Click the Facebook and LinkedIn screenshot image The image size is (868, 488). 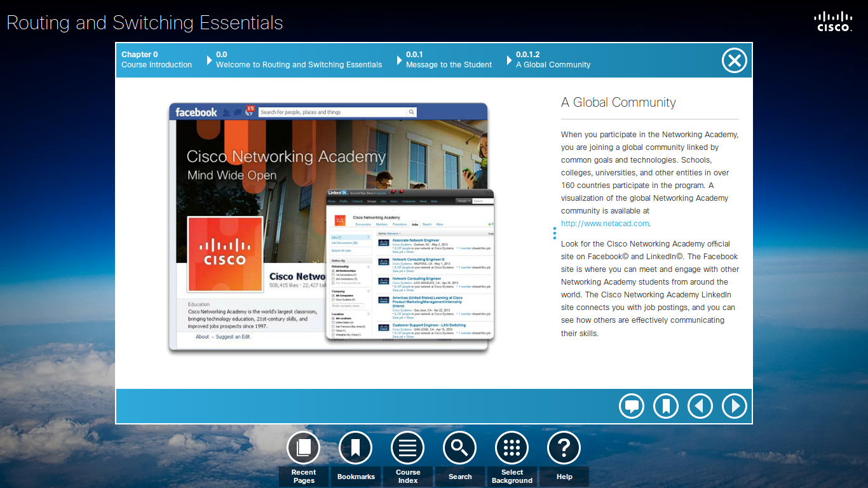coord(330,226)
